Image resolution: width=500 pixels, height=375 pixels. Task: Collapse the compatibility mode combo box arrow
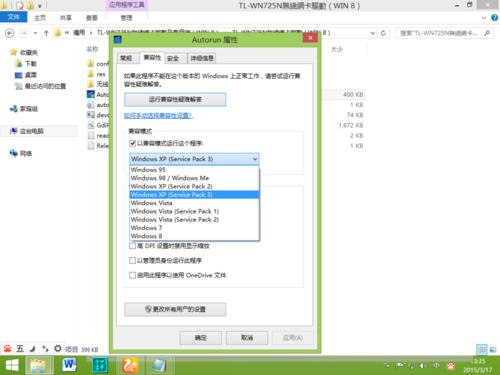[255, 159]
